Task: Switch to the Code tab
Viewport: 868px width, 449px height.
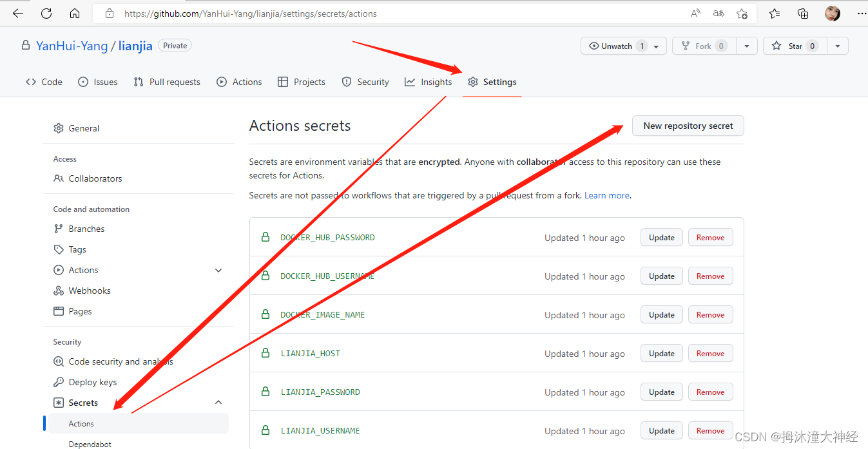Action: pos(44,82)
